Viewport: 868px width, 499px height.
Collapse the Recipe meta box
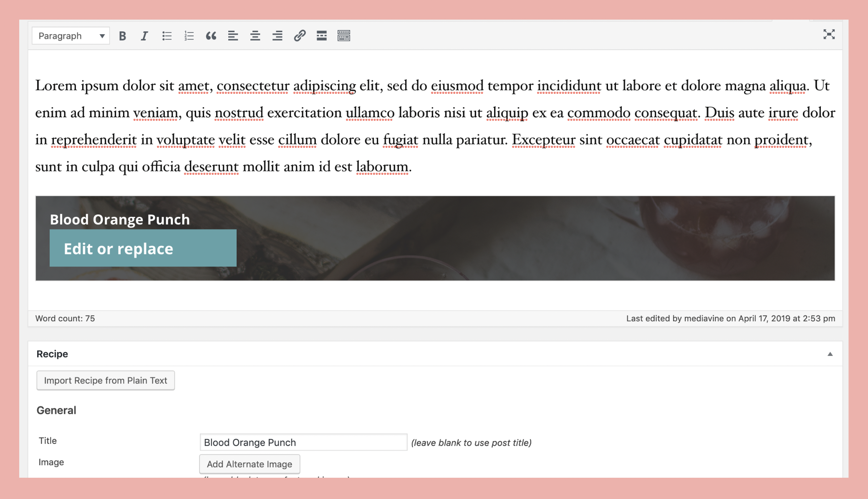tap(830, 354)
